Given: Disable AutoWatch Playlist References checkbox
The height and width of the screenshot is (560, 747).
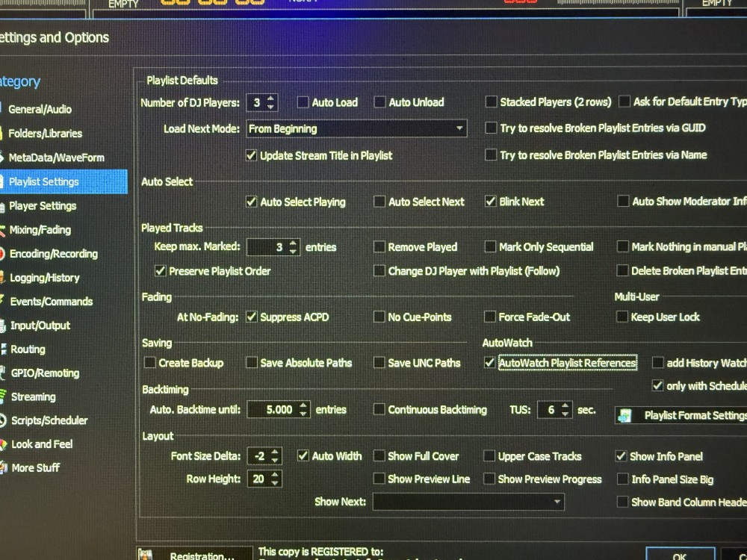Looking at the screenshot, I should (x=489, y=363).
